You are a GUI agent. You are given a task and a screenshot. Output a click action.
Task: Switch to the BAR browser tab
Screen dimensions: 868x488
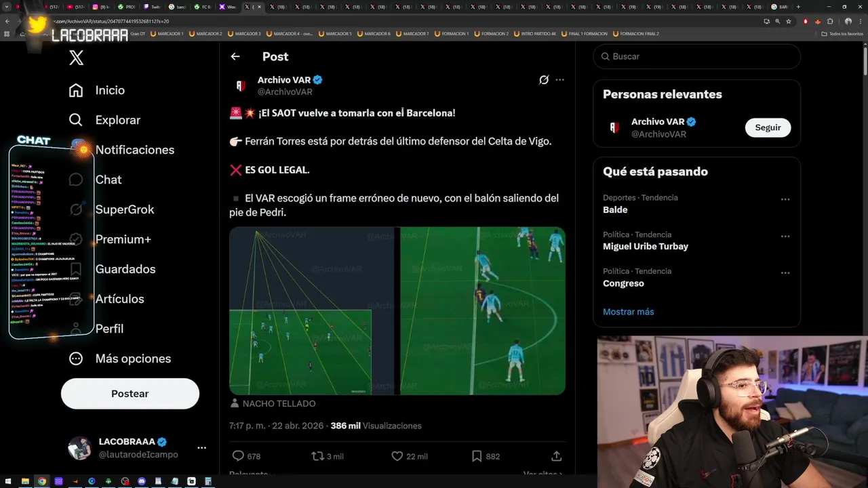[780, 7]
